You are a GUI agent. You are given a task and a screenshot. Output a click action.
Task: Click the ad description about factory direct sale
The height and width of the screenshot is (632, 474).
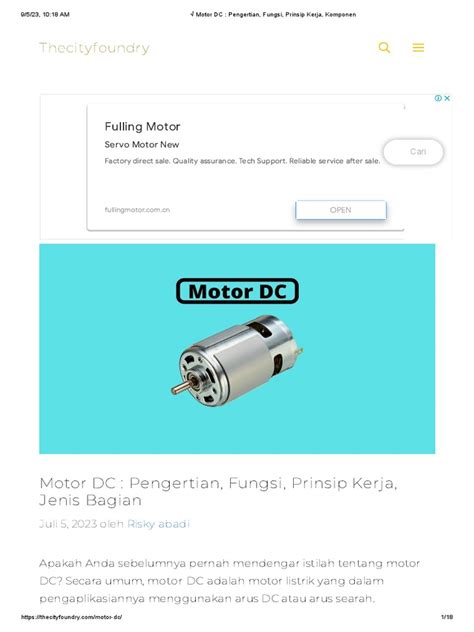(x=242, y=161)
